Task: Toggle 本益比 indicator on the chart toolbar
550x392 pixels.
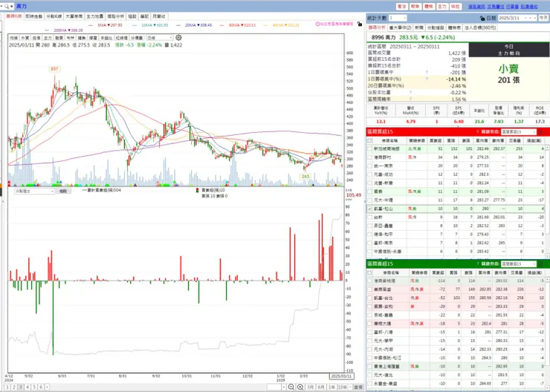Action: point(106,38)
